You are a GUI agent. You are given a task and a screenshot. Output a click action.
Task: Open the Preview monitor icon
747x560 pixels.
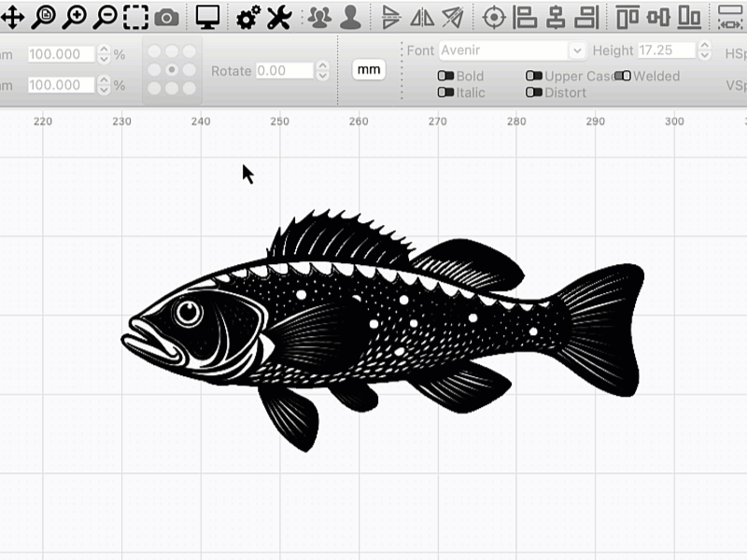click(x=207, y=16)
